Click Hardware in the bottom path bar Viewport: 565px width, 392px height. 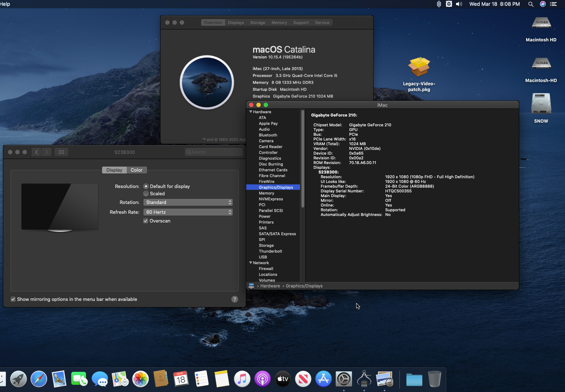pyautogui.click(x=270, y=286)
